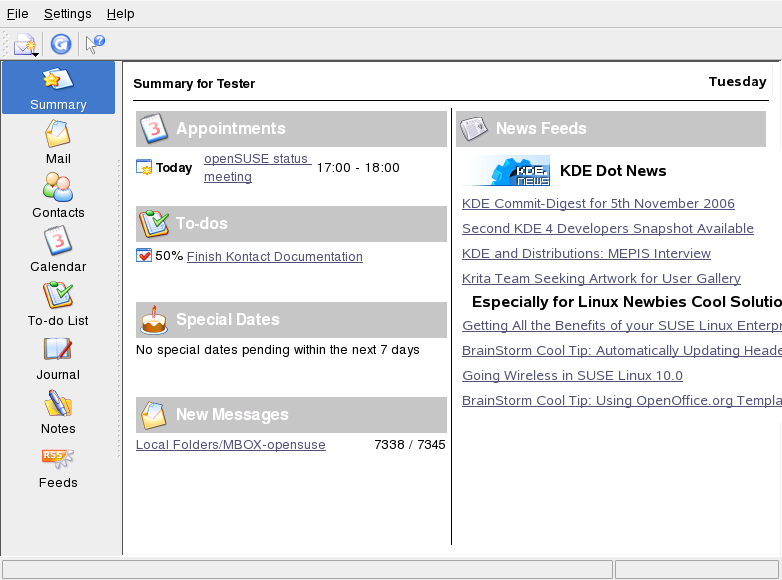Click the New Message toolbar icon
Viewport: 782px width, 580px height.
(23, 44)
